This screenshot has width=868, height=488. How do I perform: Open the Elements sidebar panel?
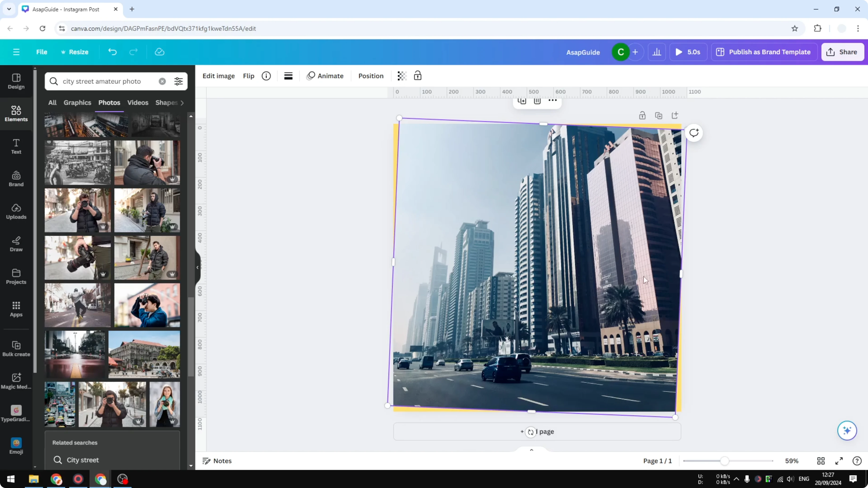pos(16,114)
